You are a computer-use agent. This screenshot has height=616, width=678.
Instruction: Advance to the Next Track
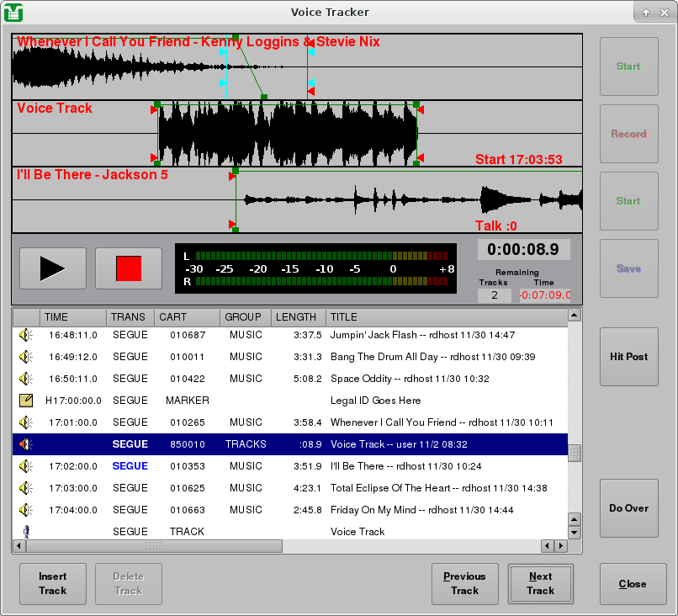click(540, 583)
